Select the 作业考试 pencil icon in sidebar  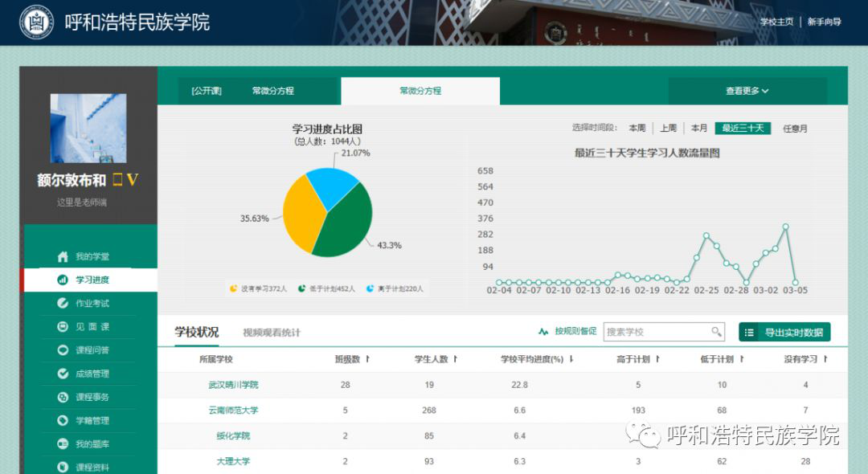[63, 304]
